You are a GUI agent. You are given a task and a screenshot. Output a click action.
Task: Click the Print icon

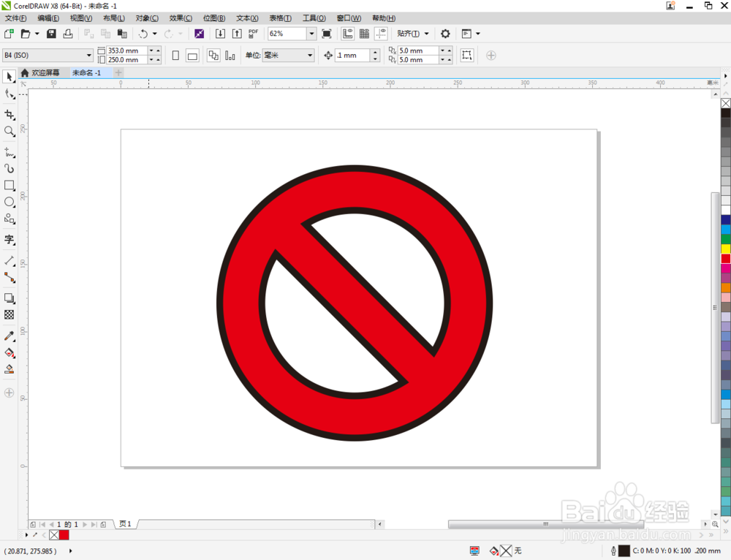point(68,34)
